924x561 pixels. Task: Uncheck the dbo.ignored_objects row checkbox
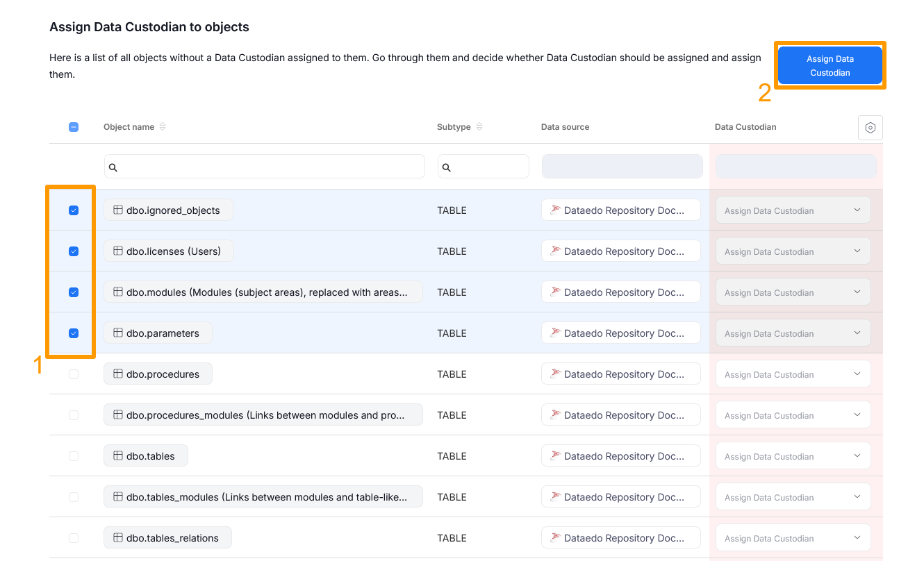click(74, 210)
